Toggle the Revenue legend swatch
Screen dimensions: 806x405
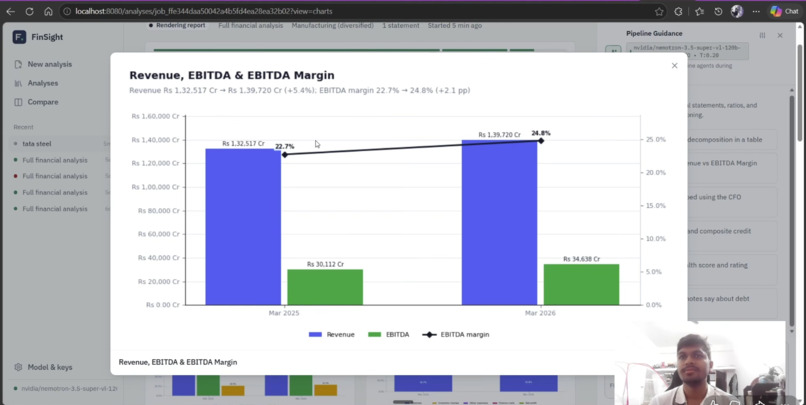click(x=315, y=335)
